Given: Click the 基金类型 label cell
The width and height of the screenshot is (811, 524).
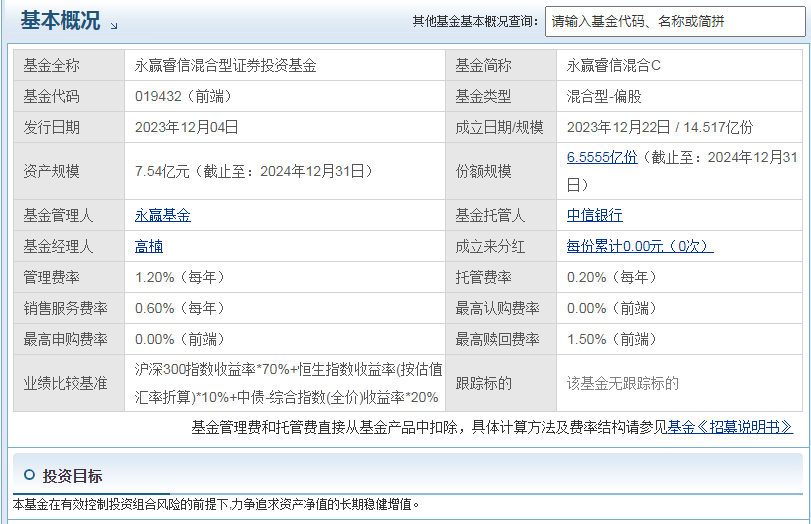Looking at the screenshot, I should click(x=501, y=96).
